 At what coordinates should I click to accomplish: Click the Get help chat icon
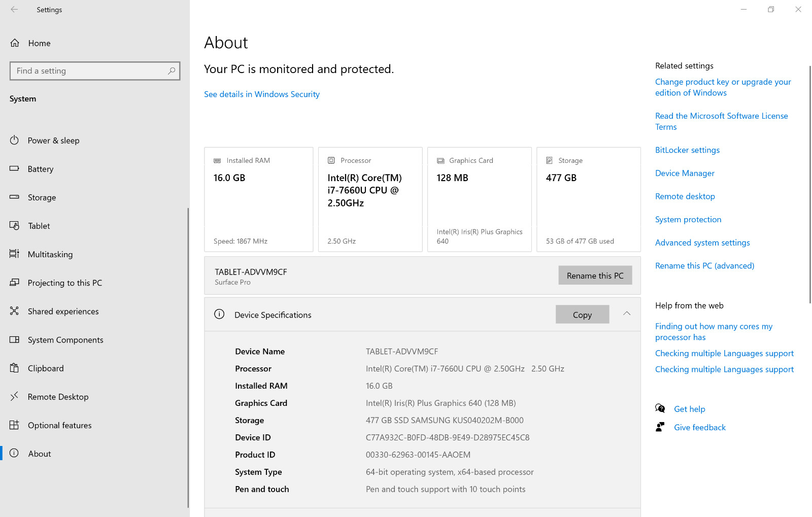[x=660, y=408]
